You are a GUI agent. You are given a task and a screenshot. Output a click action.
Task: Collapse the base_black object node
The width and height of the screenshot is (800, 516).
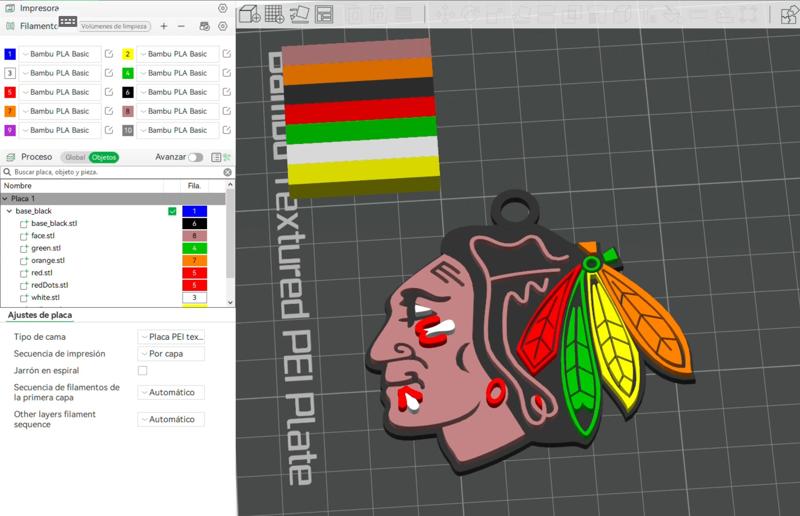[x=9, y=211]
